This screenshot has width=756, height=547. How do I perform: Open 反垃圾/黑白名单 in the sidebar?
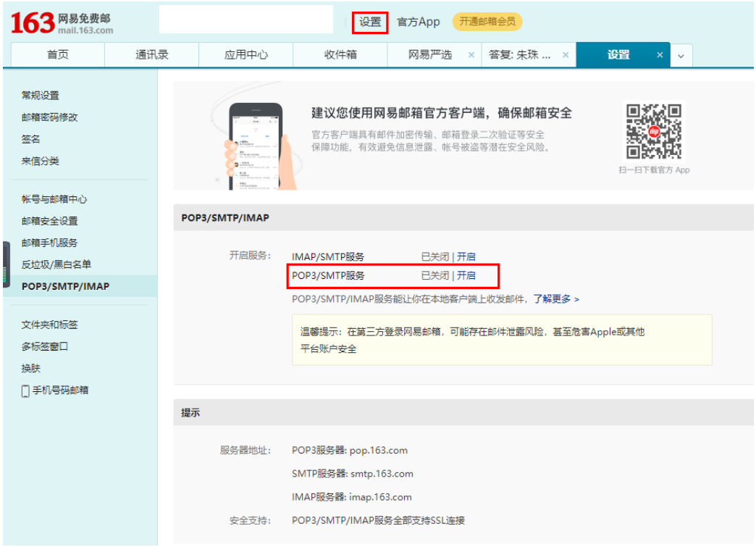[56, 264]
